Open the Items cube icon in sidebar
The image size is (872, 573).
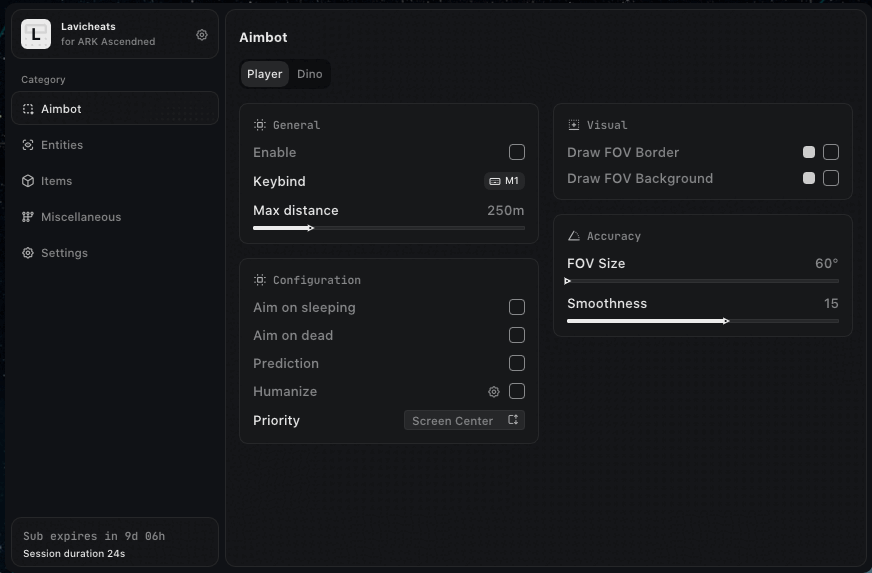(28, 181)
